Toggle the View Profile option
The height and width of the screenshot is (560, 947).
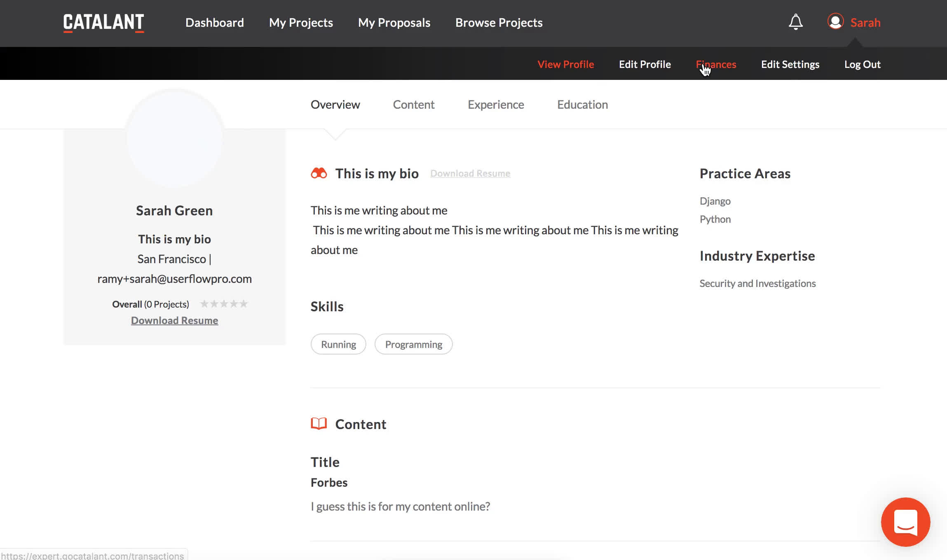pos(565,64)
